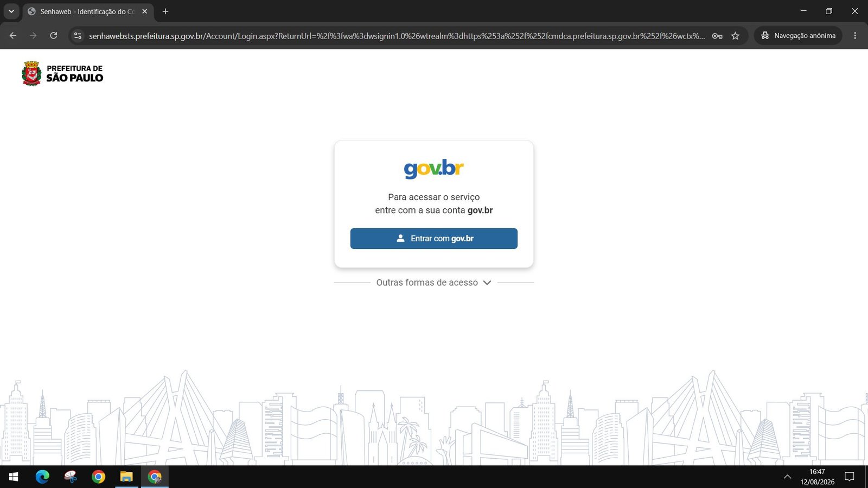Launch Microsoft Edge from the taskbar
Screen dimensions: 868x488
[x=42, y=477]
